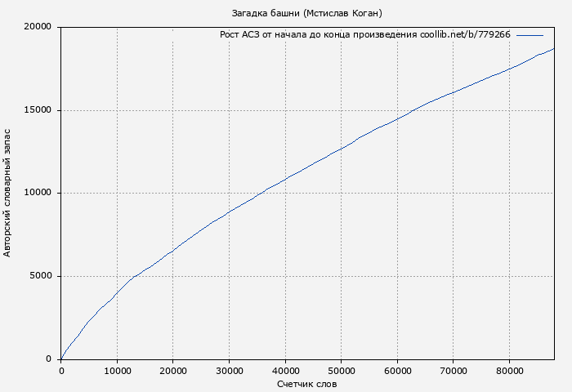Image resolution: width=572 pixels, height=392 pixels.
Task: Click the curve's endpoint at the right plot edge
Action: (554, 49)
